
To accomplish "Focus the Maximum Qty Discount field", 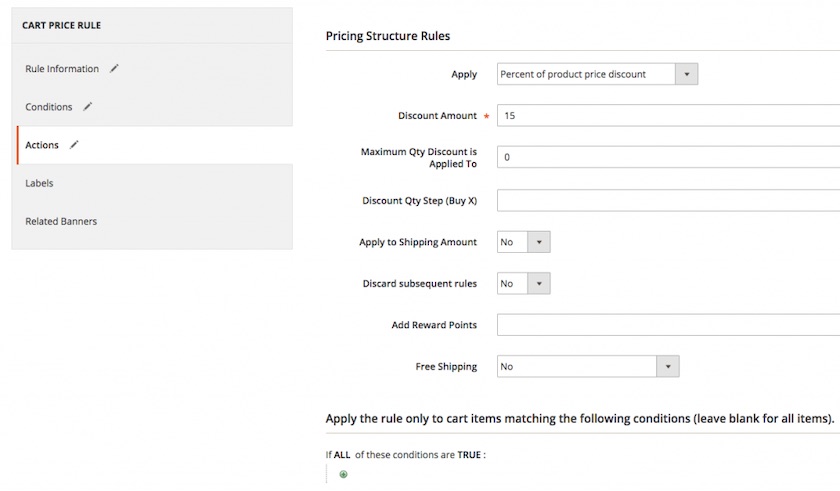I will pyautogui.click(x=669, y=157).
